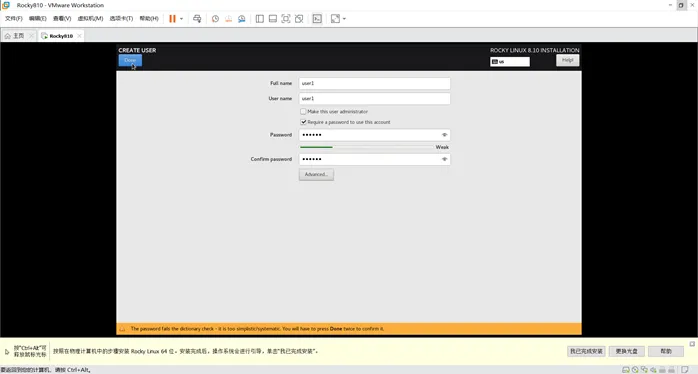Viewport: 698px width, 374px height.
Task: Click the revert to snapshot icon
Action: (x=228, y=19)
